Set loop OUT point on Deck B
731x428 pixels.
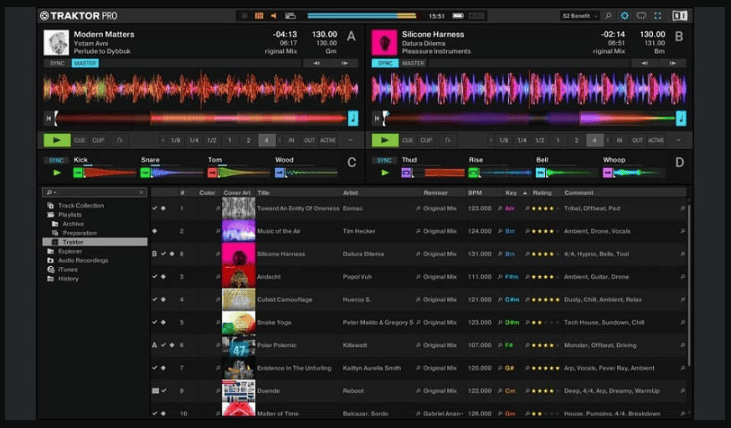[637, 140]
